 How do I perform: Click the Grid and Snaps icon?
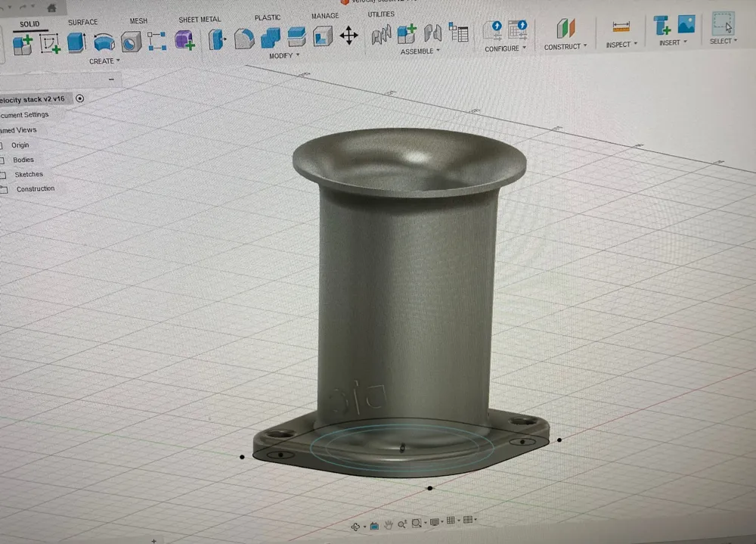(451, 520)
